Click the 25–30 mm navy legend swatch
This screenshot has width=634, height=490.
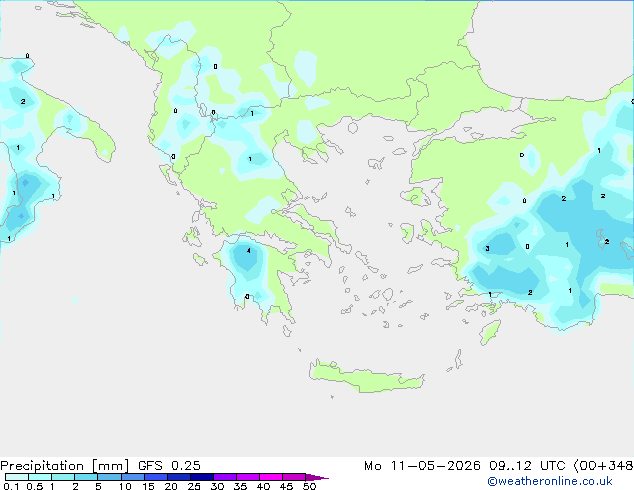[x=202, y=477]
